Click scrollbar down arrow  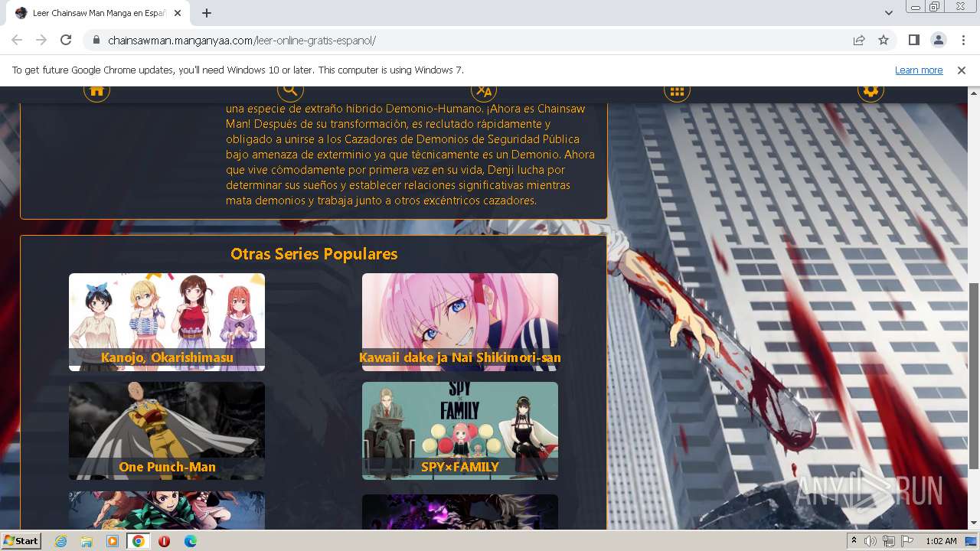[974, 523]
